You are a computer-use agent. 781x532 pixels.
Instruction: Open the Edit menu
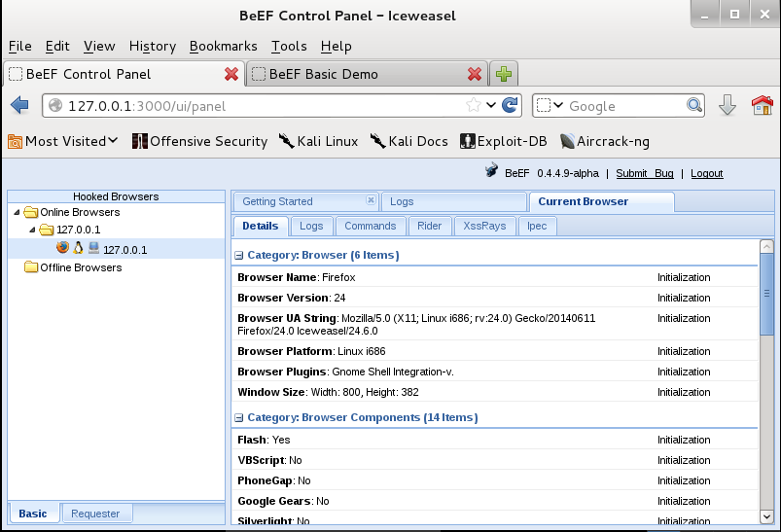click(57, 46)
